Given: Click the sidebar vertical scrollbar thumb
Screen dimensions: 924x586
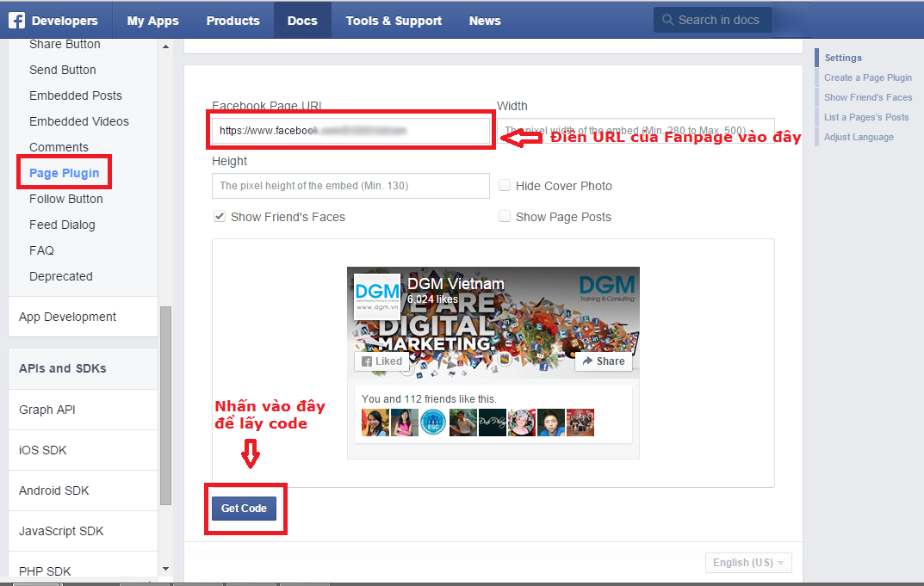Looking at the screenshot, I should [x=165, y=405].
